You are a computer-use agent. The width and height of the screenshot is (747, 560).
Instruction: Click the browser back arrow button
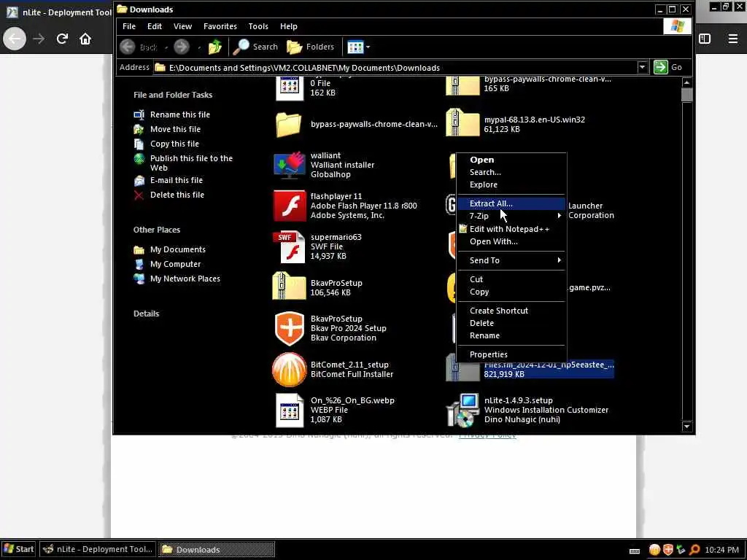pyautogui.click(x=15, y=39)
